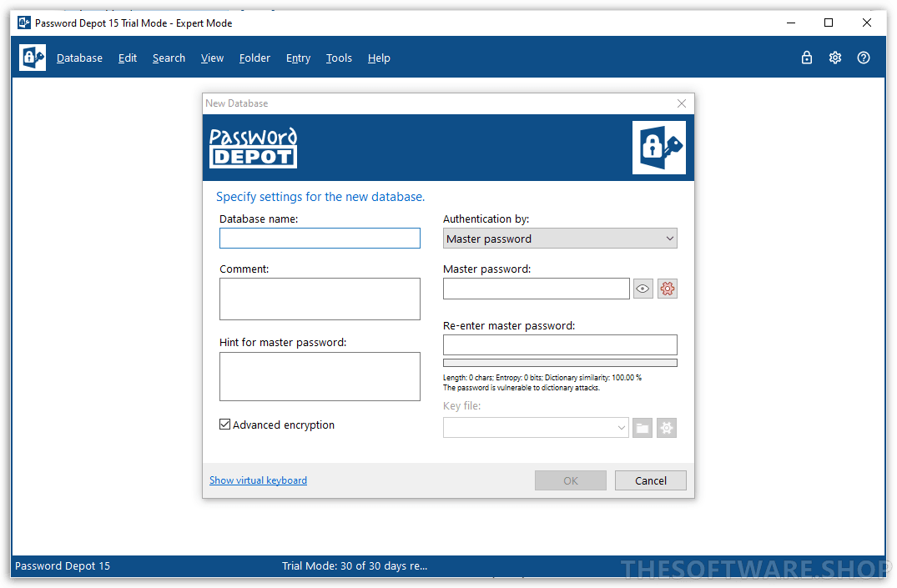
Task: Open the Search menu
Action: click(169, 58)
